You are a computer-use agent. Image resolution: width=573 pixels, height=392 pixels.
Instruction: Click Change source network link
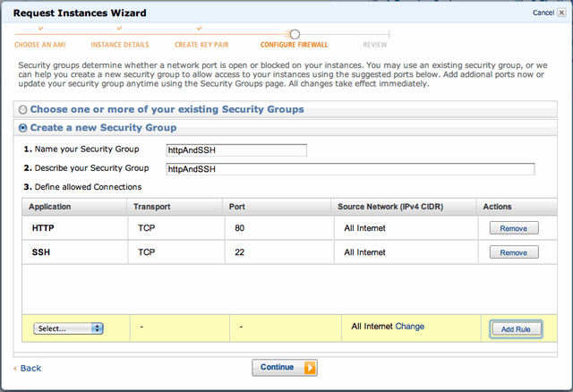click(410, 327)
